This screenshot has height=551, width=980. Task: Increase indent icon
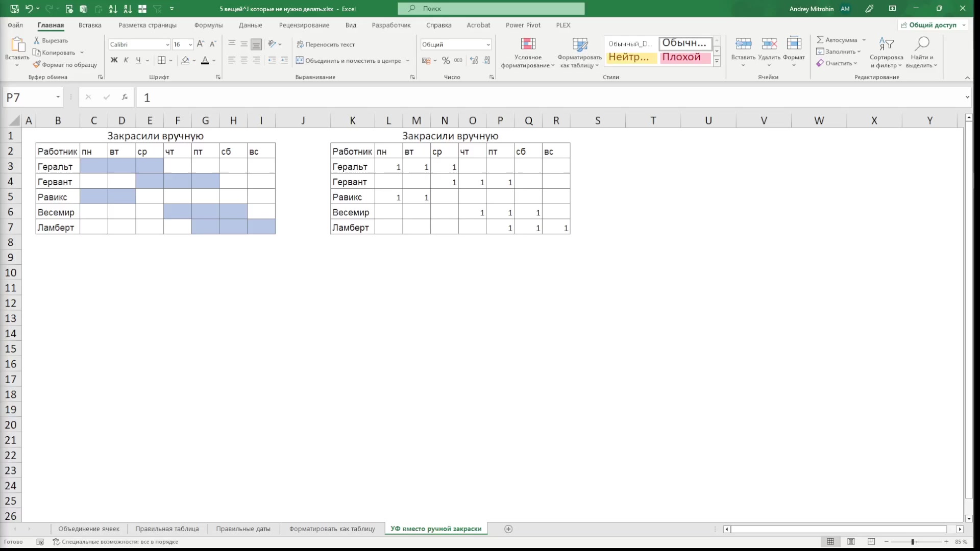pos(284,60)
